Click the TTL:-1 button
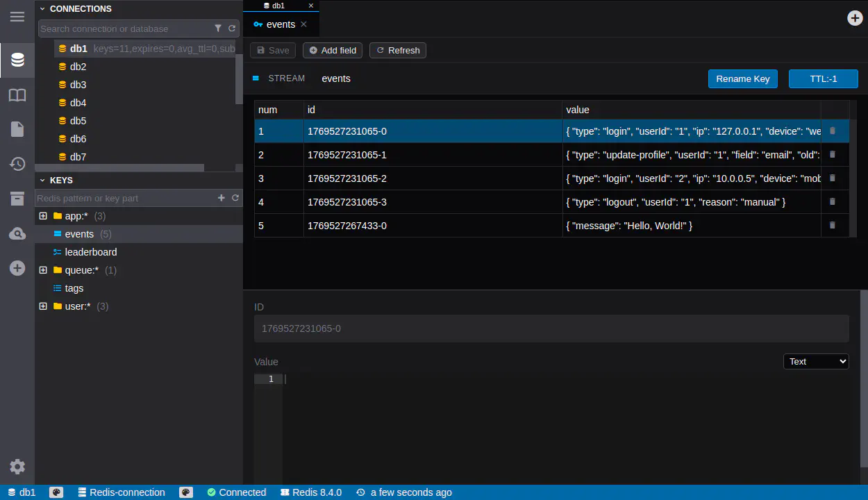Viewport: 868px width, 500px height. 823,78
